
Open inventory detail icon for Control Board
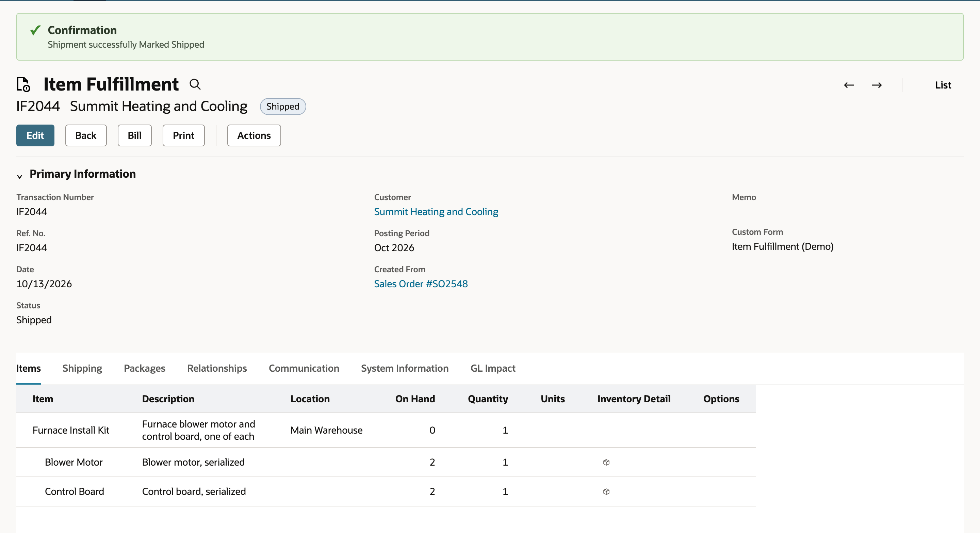(606, 491)
